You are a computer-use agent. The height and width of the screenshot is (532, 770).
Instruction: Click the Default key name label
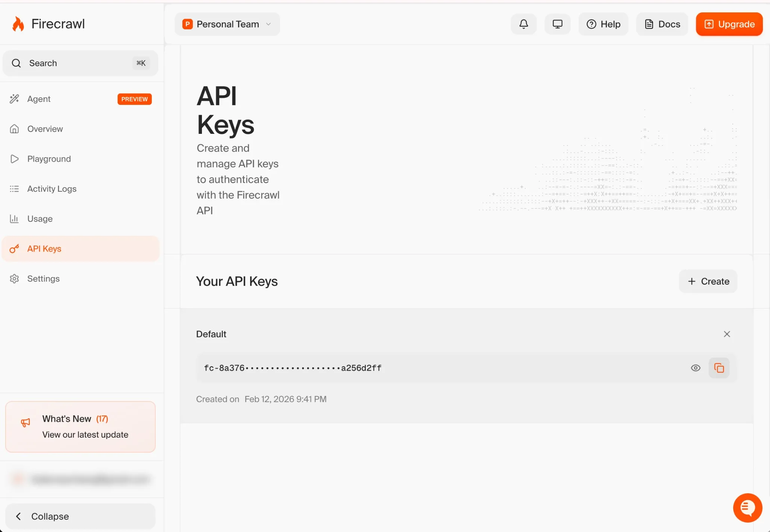tap(211, 334)
